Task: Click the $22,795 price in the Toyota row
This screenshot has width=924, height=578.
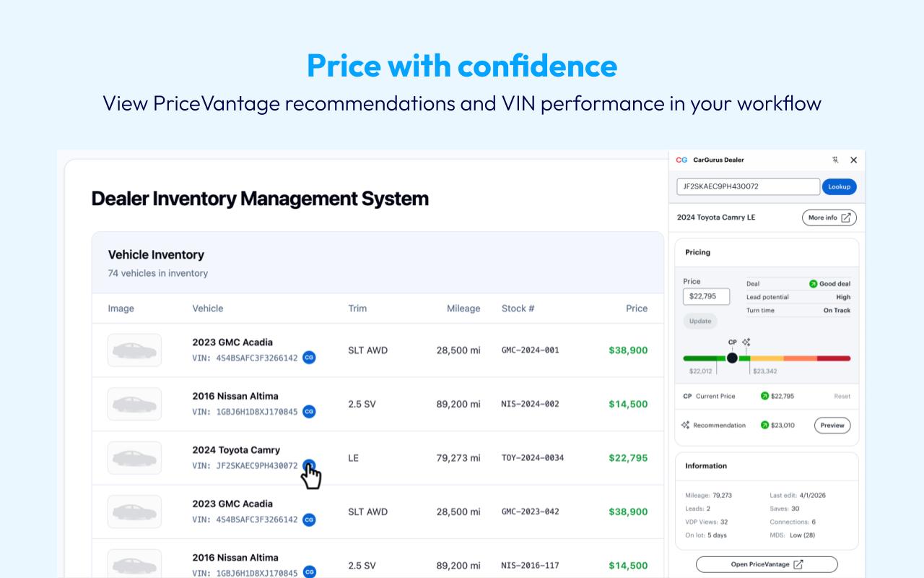Action: [628, 458]
